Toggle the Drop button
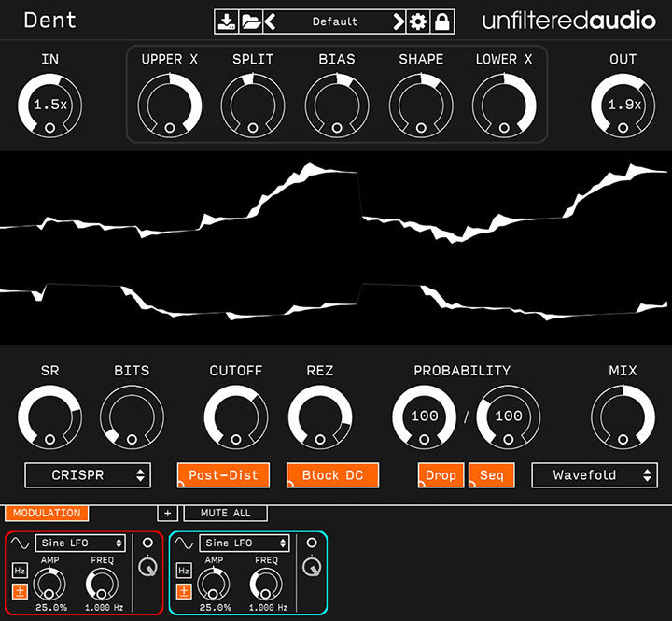 pyautogui.click(x=441, y=475)
